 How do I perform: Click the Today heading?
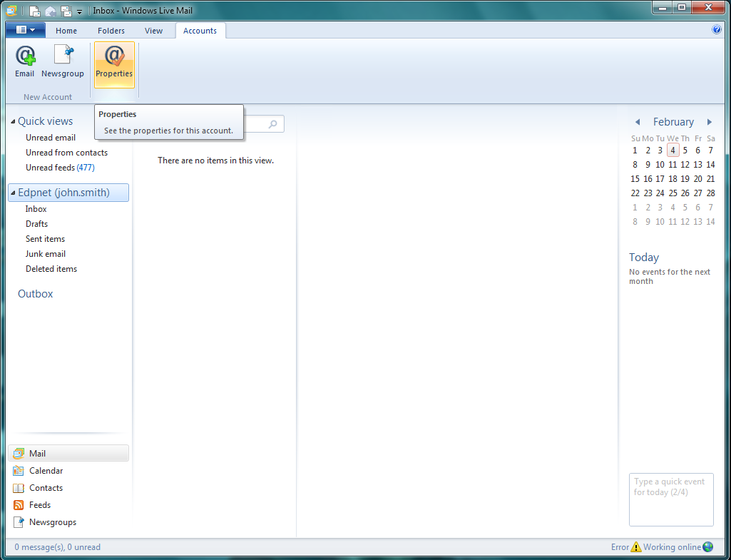(x=644, y=258)
